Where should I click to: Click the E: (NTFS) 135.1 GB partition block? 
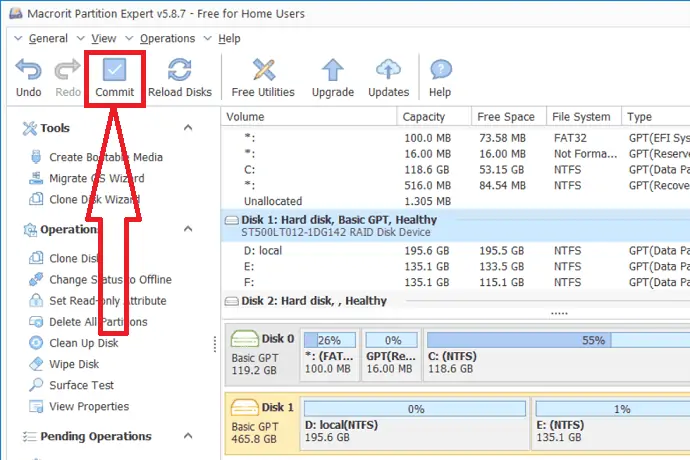[x=612, y=423]
